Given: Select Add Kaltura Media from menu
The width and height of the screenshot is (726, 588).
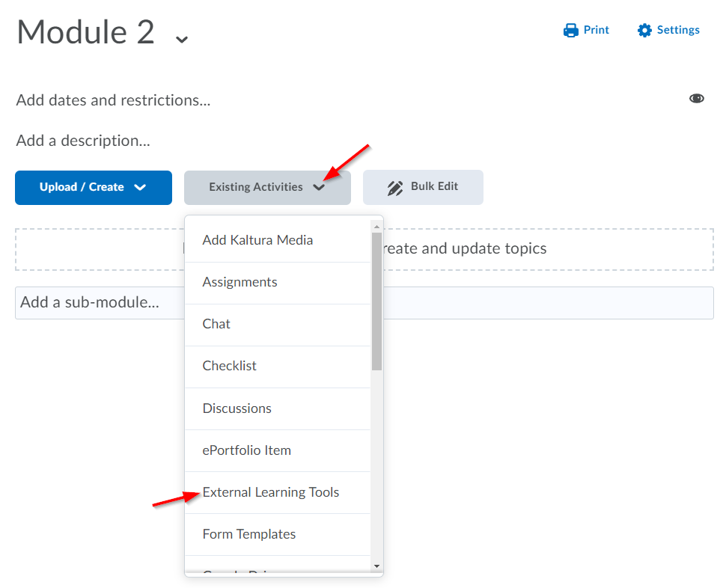Looking at the screenshot, I should [257, 240].
